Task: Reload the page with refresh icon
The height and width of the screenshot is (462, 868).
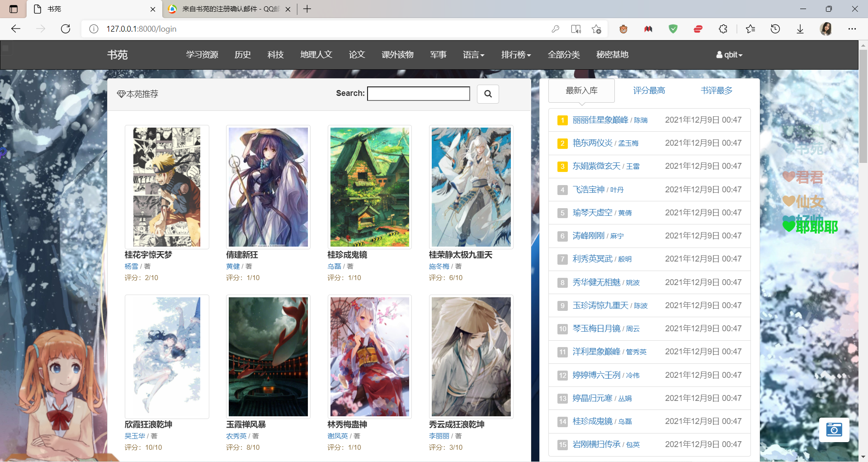Action: 66,29
